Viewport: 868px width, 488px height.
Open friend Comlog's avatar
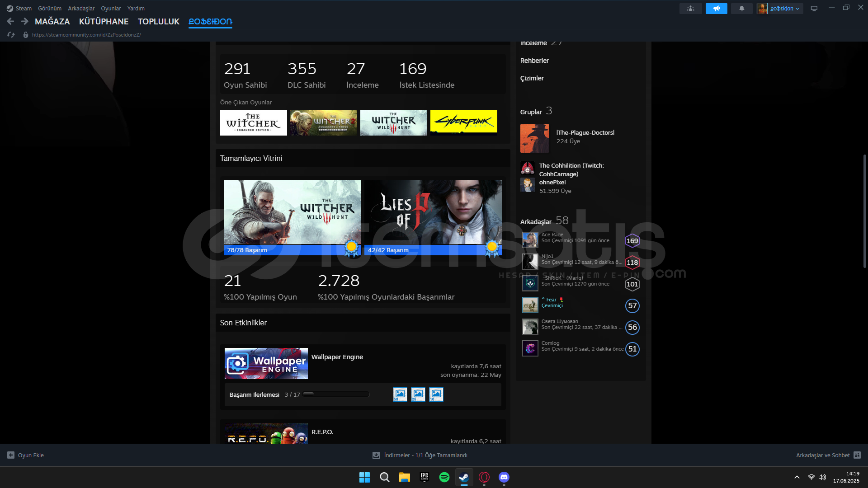coord(530,348)
